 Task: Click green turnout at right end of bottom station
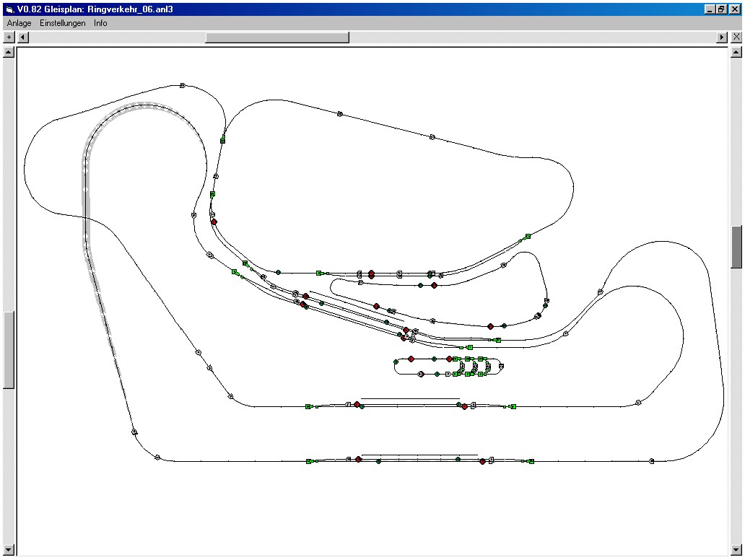coord(531,461)
